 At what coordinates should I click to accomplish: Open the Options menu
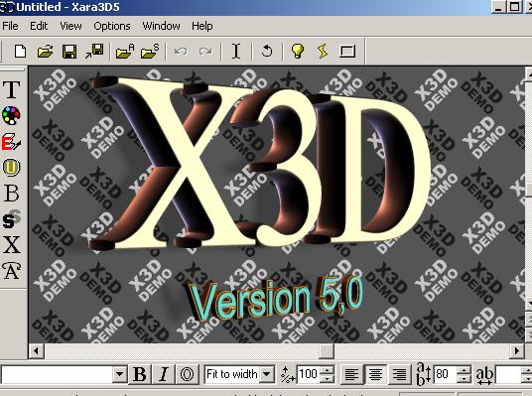point(112,26)
